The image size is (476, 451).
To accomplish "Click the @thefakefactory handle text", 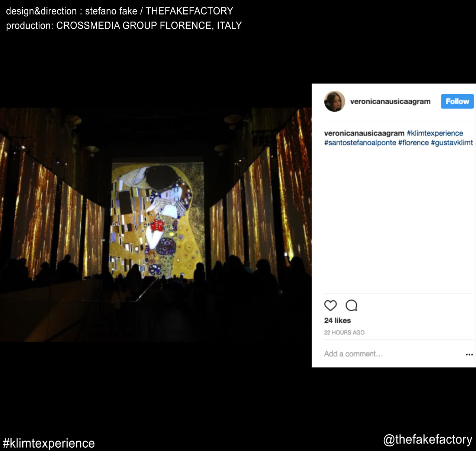I will 428,439.
